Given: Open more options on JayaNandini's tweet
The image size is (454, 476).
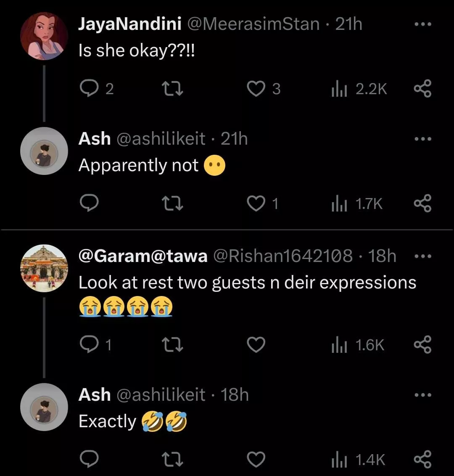Looking at the screenshot, I should tap(423, 24).
